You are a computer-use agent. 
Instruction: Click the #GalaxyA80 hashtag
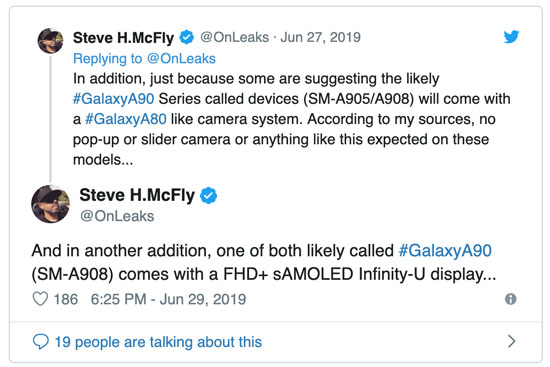tap(126, 119)
